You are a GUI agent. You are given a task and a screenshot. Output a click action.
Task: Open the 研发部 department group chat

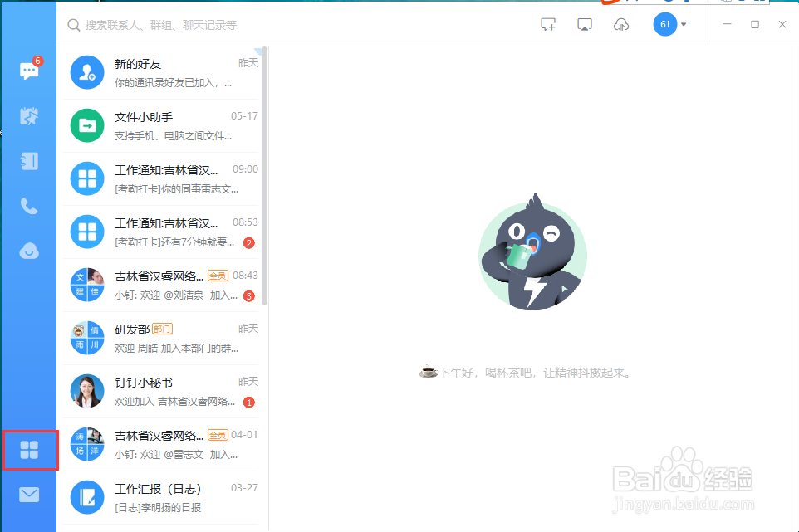[x=161, y=338]
